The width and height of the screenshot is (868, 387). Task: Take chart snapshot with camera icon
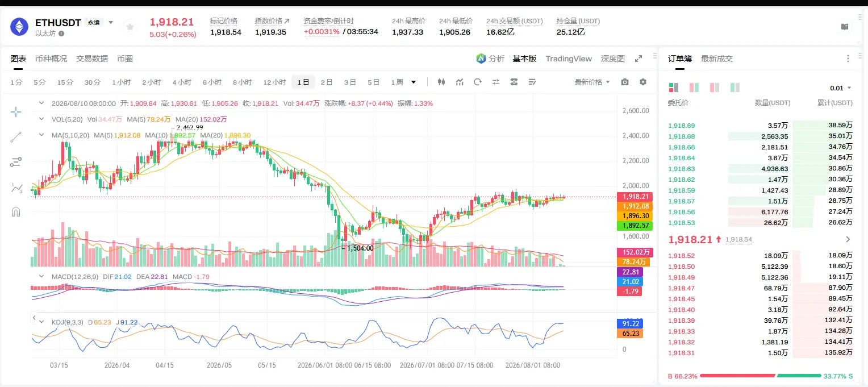[625, 82]
